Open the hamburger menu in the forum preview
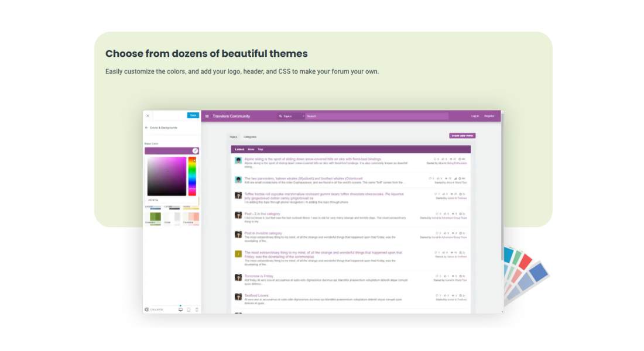This screenshot has height=351, width=644. tap(207, 116)
